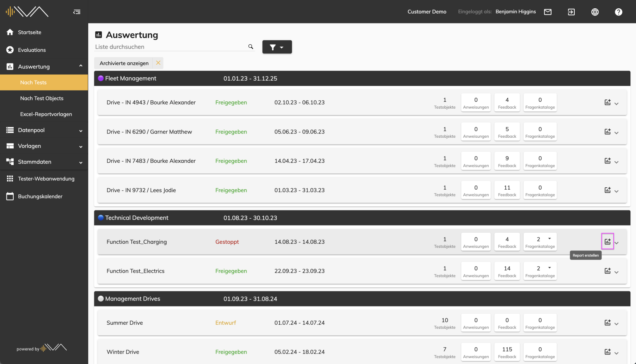
Task: Create report for Drive - IN 6290
Action: pyautogui.click(x=608, y=132)
